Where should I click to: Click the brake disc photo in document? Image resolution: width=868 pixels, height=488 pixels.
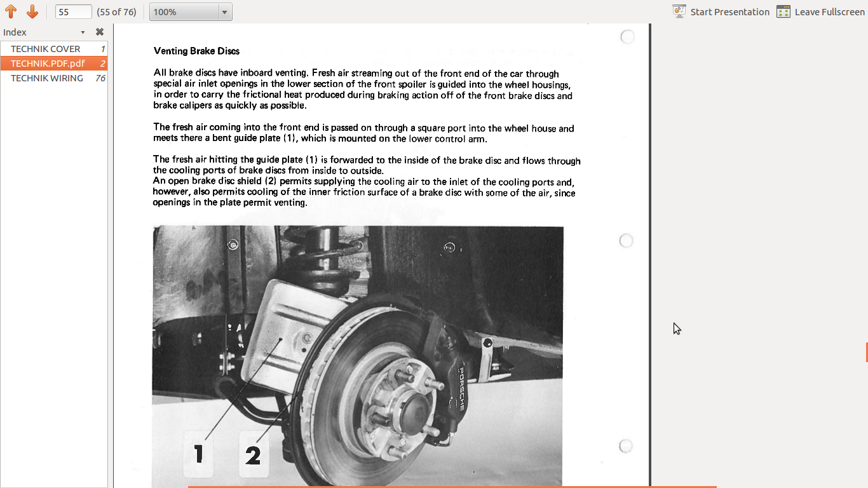pyautogui.click(x=358, y=356)
